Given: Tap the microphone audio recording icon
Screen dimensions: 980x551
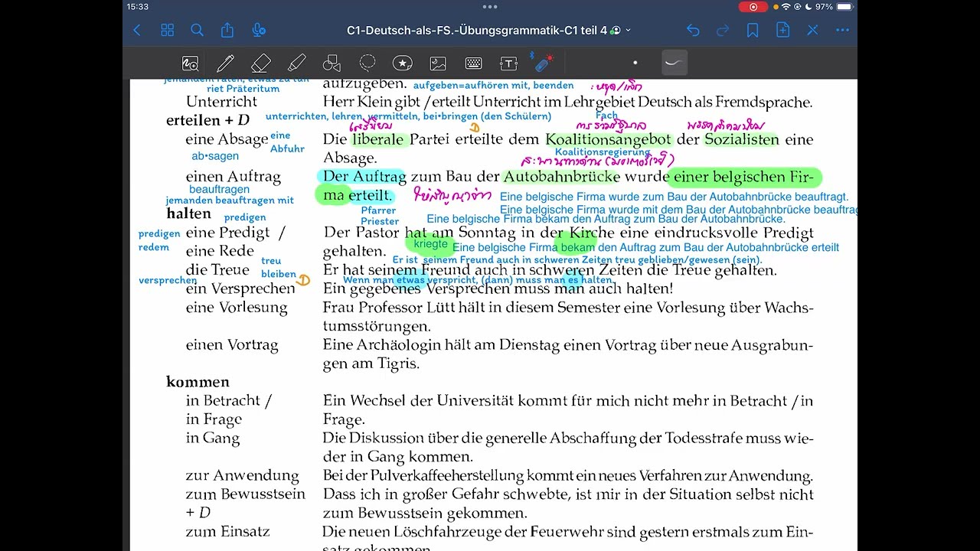Looking at the screenshot, I should (x=259, y=31).
